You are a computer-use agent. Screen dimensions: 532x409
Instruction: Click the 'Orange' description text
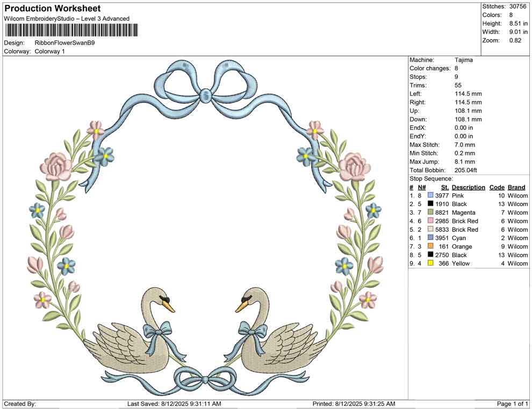(462, 246)
